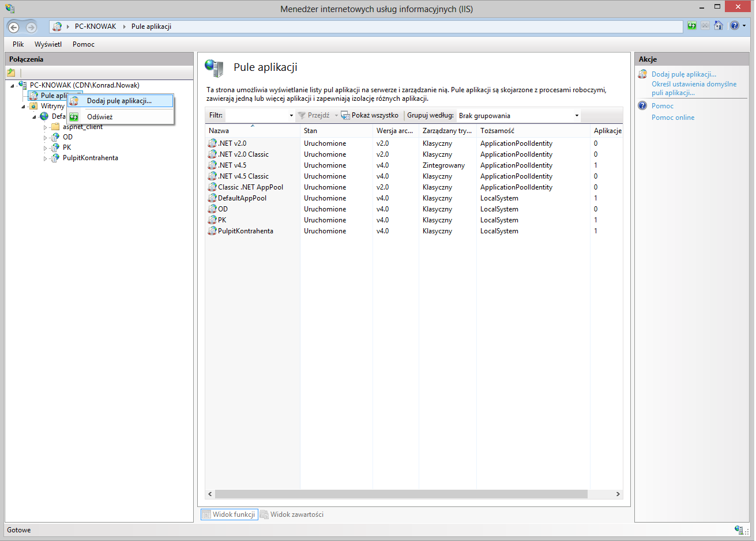Collapse the PC-KNOWAK server node
756x541 pixels.
[13, 86]
